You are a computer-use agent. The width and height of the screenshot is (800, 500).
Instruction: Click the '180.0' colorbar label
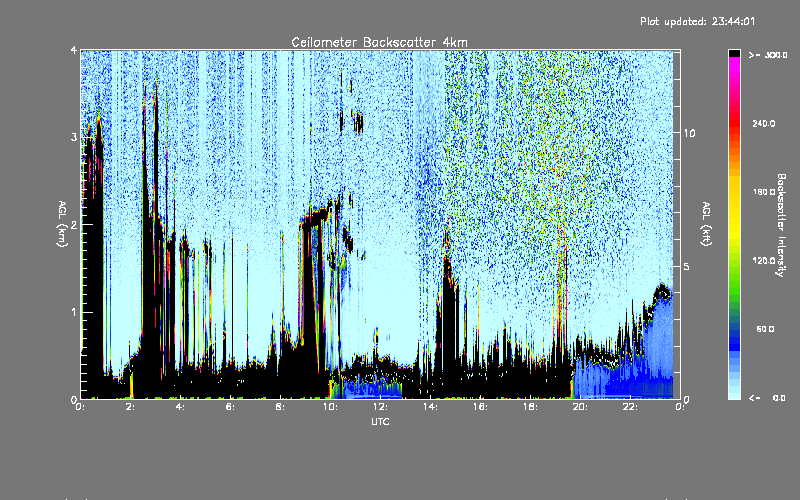pos(764,192)
